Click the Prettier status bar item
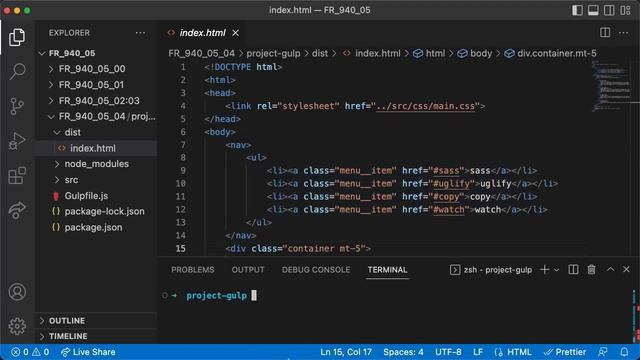The width and height of the screenshot is (640, 360). (565, 352)
